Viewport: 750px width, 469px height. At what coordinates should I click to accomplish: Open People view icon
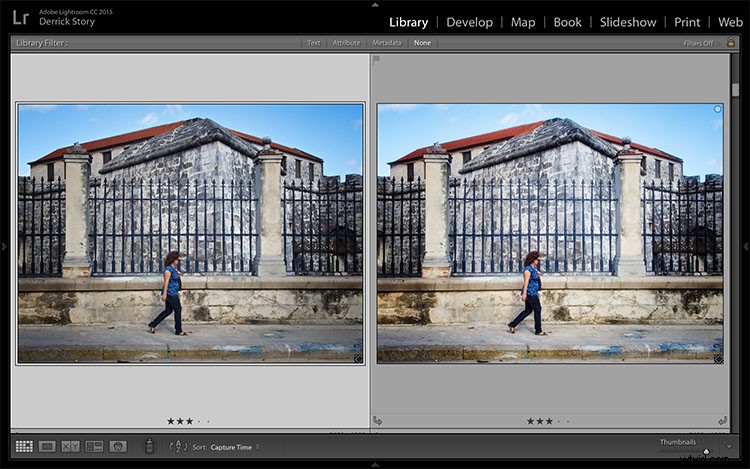(x=118, y=447)
